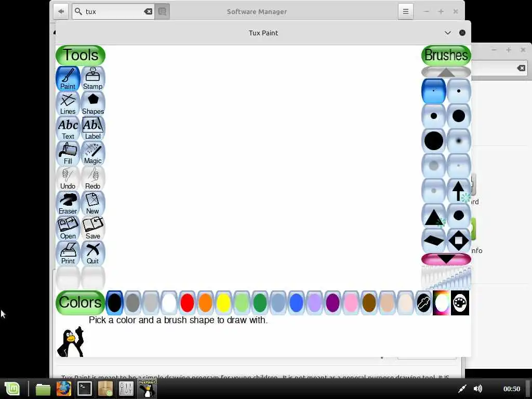Image resolution: width=532 pixels, height=399 pixels.
Task: Select the brown color swatch
Action: 369,303
